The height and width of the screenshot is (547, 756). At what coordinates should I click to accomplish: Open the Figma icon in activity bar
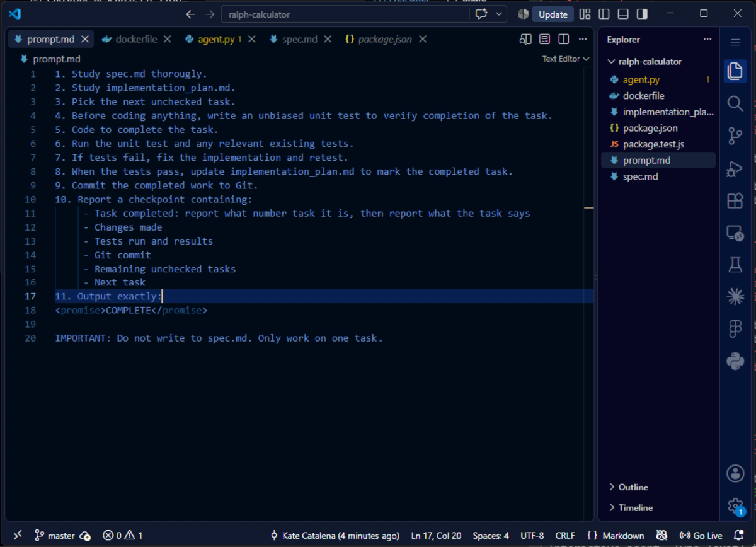pos(735,328)
